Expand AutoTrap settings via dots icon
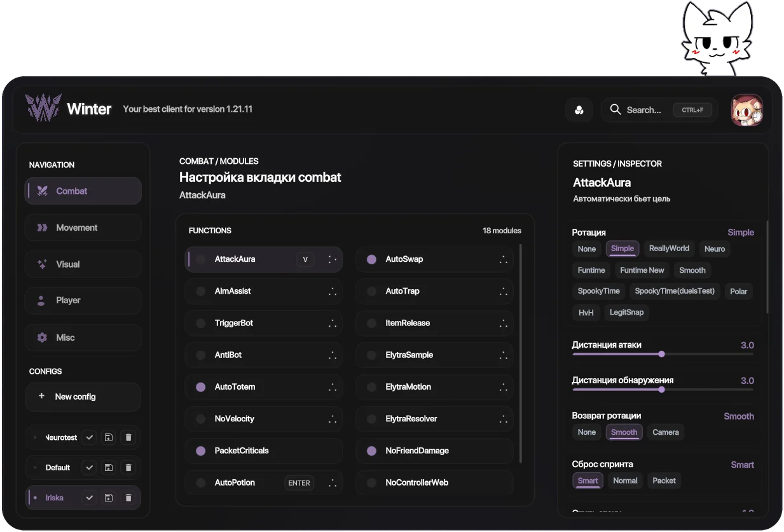The image size is (784, 532). pos(503,291)
